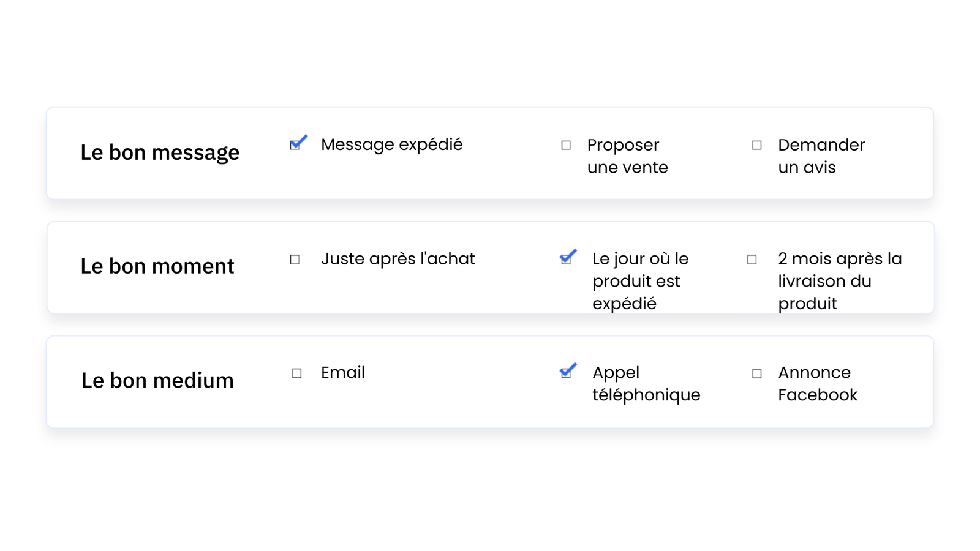Click the 'Email' option label

(343, 373)
